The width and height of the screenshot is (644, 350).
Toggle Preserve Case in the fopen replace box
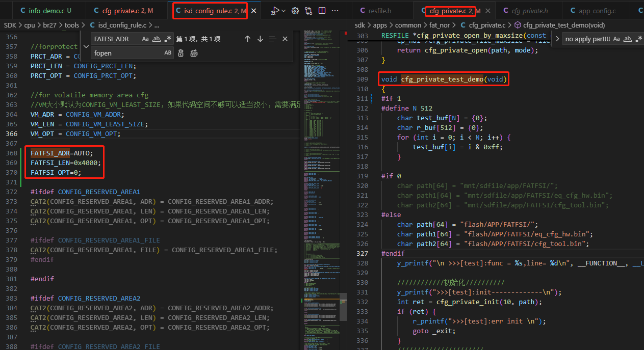[168, 53]
